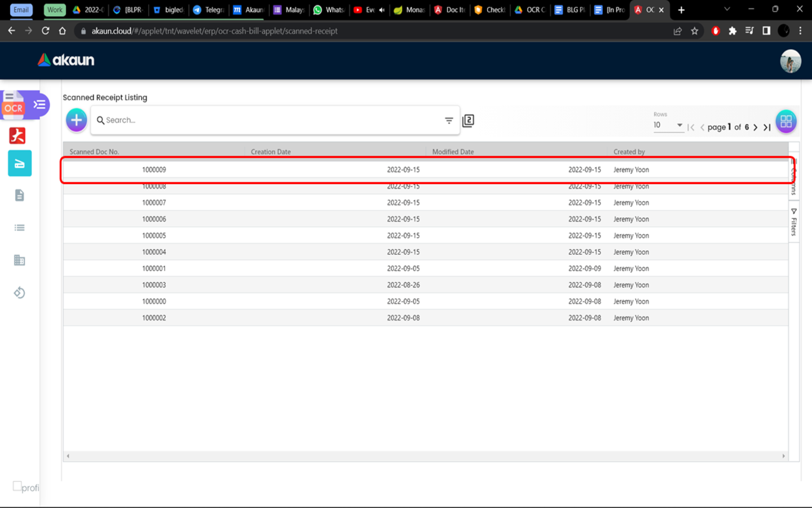The height and width of the screenshot is (508, 812).
Task: Open the browser extensions puzzle icon
Action: (x=732, y=31)
